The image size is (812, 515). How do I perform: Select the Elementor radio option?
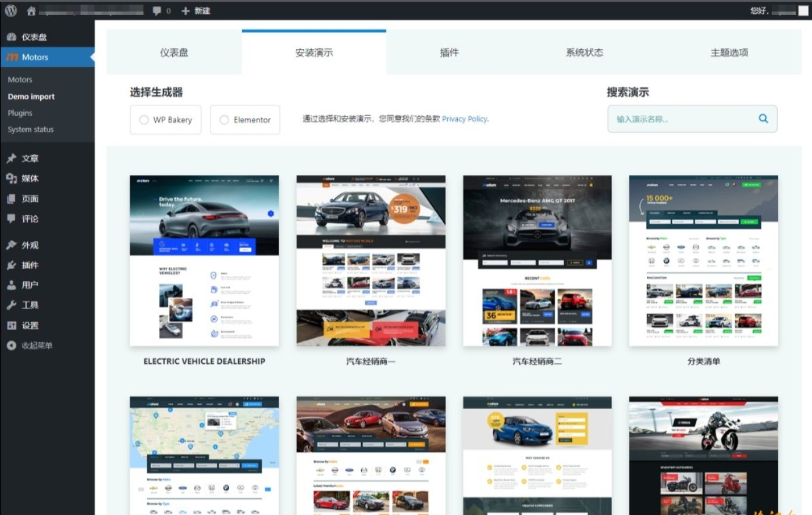[x=245, y=120]
